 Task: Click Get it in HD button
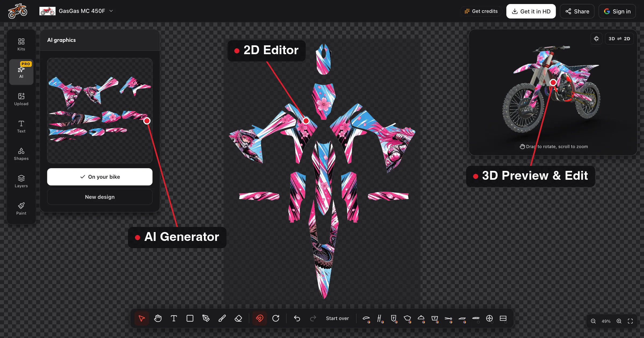tap(531, 11)
